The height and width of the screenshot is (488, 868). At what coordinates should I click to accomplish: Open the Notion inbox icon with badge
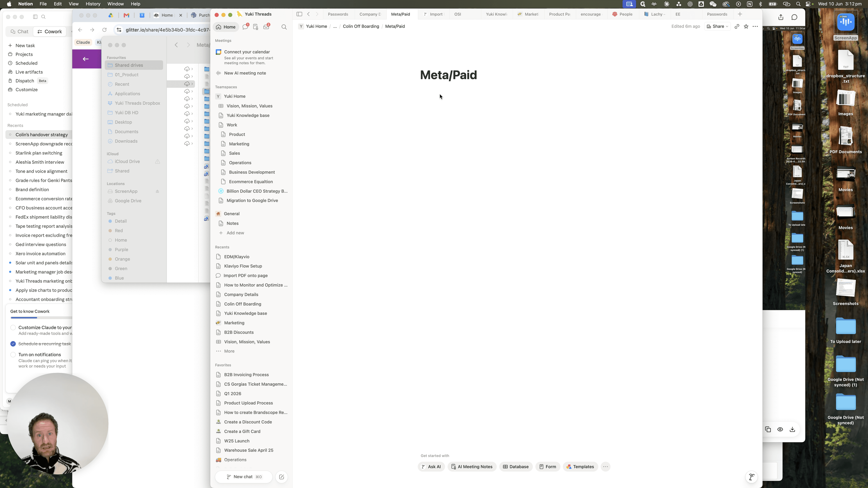coord(267,27)
